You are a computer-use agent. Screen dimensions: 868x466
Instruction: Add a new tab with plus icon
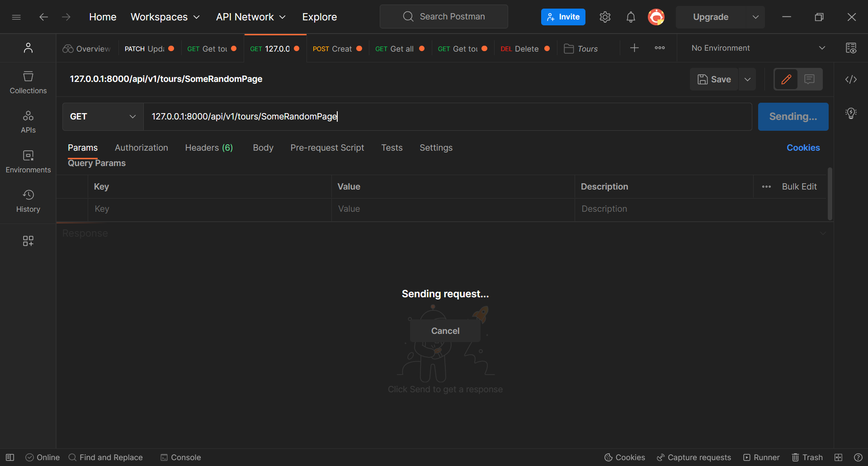pos(635,48)
